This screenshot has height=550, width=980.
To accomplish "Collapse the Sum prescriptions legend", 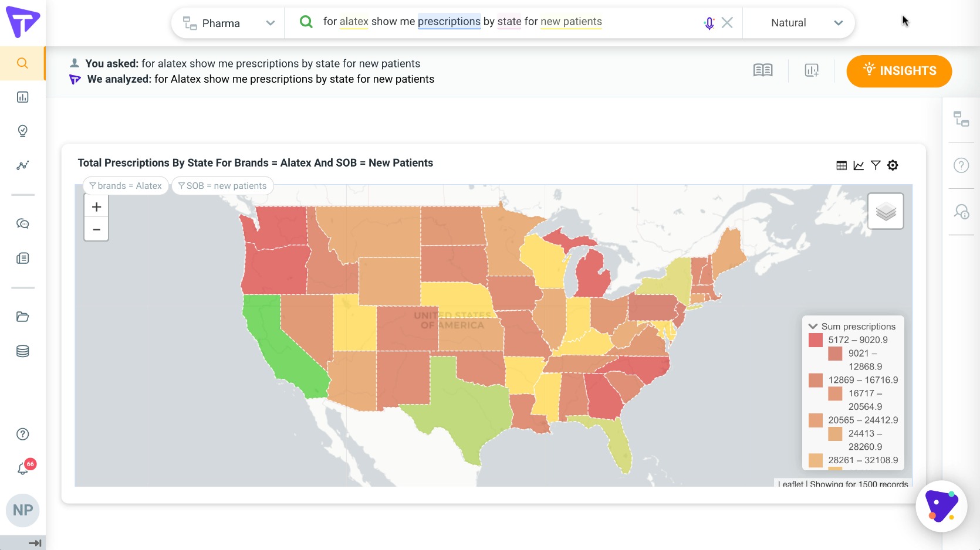I will [813, 327].
